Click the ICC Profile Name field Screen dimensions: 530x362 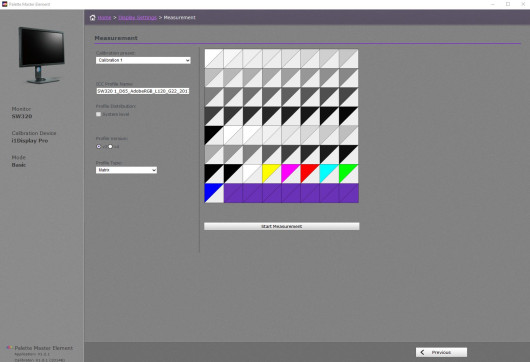coord(143,91)
